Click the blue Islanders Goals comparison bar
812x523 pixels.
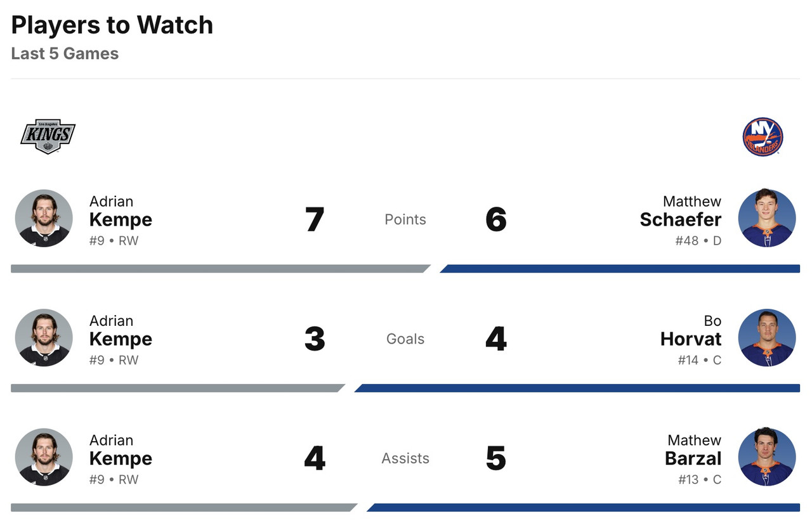[577, 388]
